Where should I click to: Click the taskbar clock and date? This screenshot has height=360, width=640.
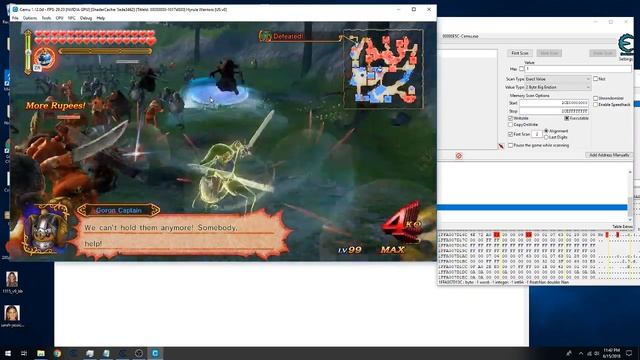pyautogui.click(x=611, y=353)
